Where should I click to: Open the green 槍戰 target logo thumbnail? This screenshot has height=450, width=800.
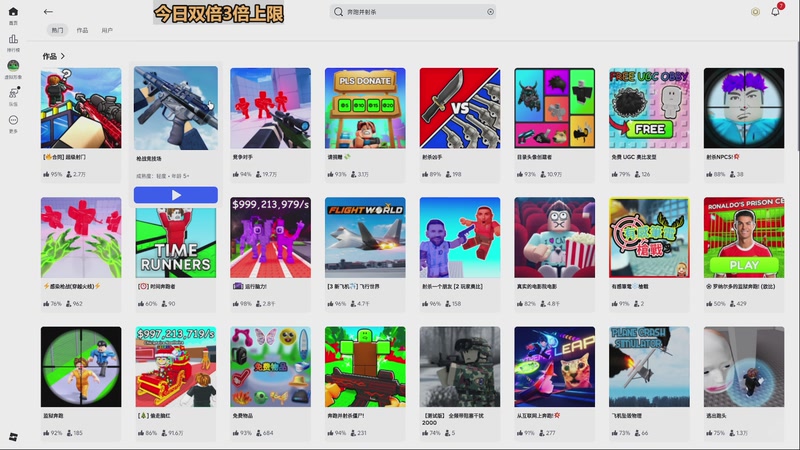click(x=649, y=238)
